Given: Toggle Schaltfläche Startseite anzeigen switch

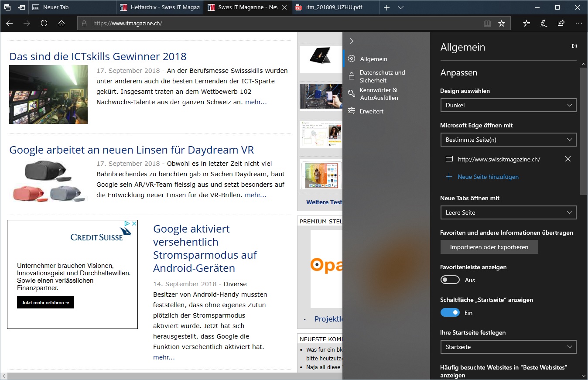Looking at the screenshot, I should tap(450, 312).
